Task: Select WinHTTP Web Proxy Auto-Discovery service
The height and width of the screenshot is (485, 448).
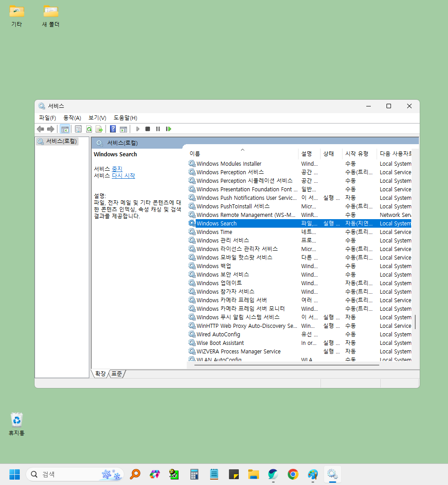Action: 299,326
